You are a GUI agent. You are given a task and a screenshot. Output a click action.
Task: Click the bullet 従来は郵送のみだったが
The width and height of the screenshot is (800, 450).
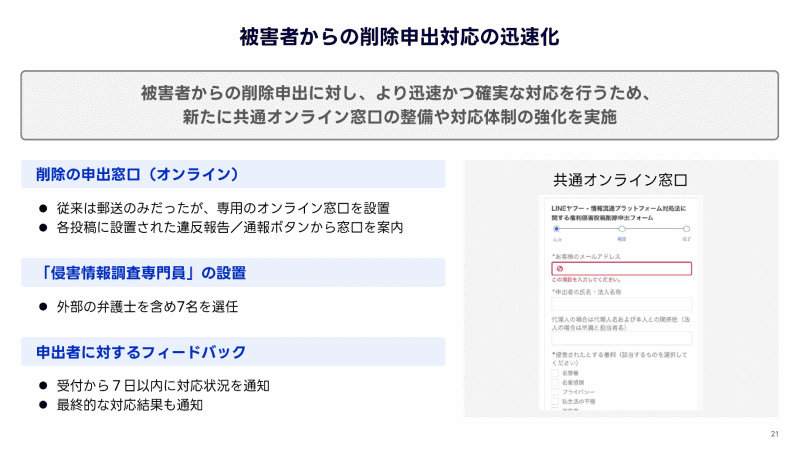223,208
